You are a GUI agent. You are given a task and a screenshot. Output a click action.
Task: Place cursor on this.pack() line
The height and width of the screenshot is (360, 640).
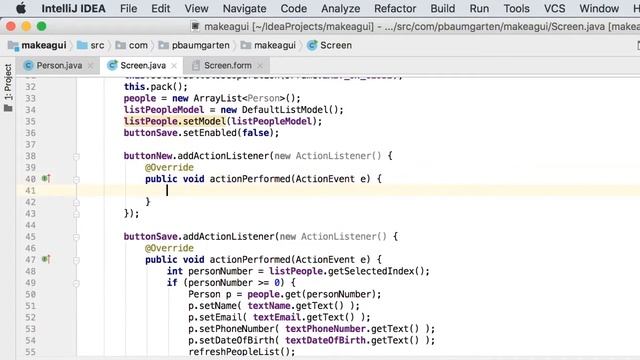156,87
